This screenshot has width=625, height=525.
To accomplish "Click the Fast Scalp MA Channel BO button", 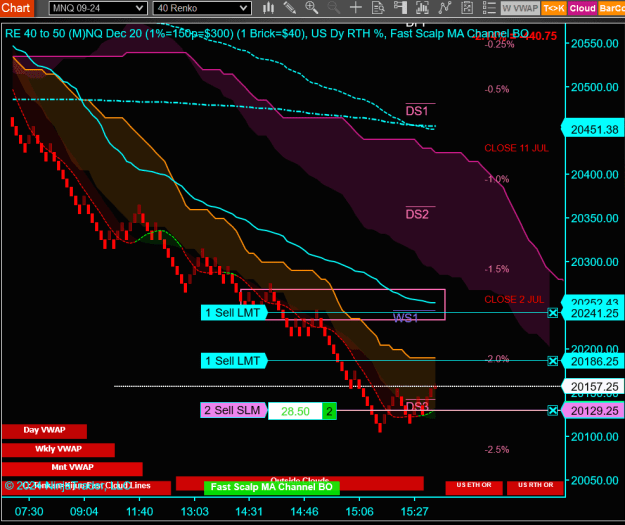I will point(271,487).
